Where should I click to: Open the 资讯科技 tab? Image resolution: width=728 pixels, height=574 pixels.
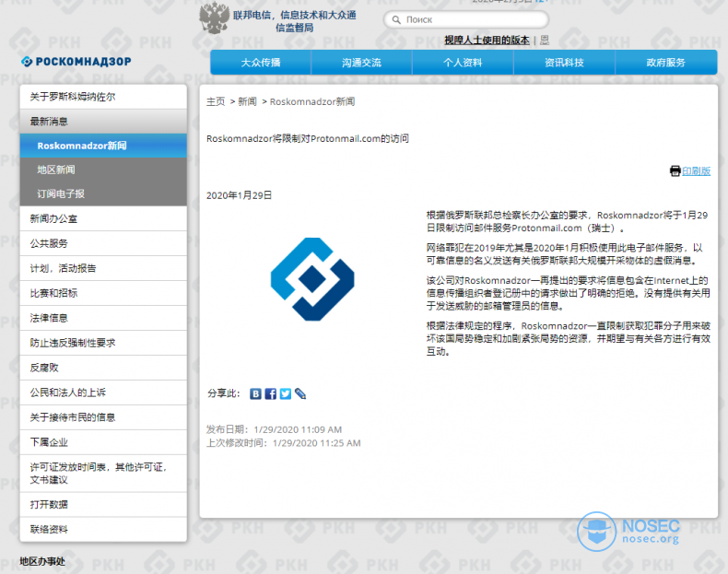pos(564,62)
